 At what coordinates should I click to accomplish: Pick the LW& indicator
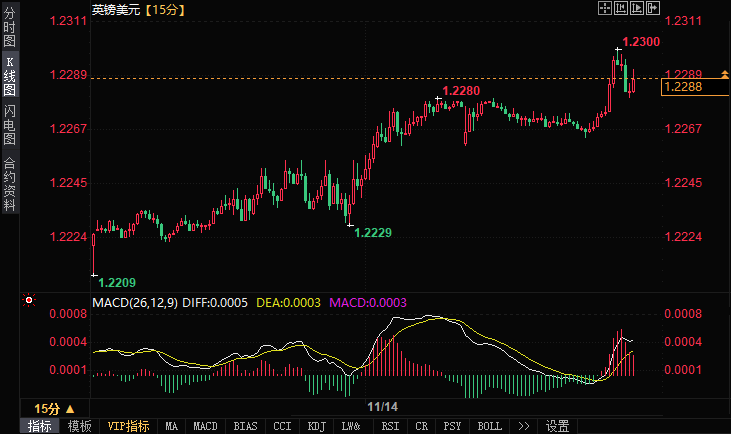[351, 426]
